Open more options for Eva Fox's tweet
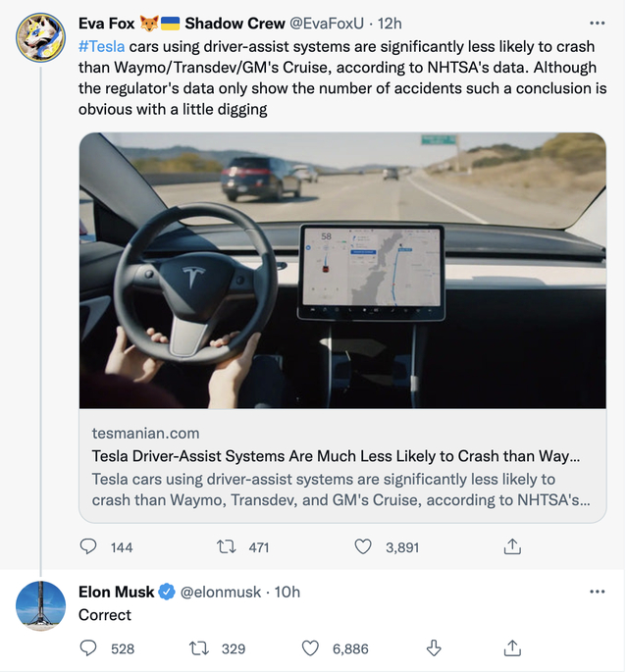Screen dimensions: 628x672 coord(597,23)
